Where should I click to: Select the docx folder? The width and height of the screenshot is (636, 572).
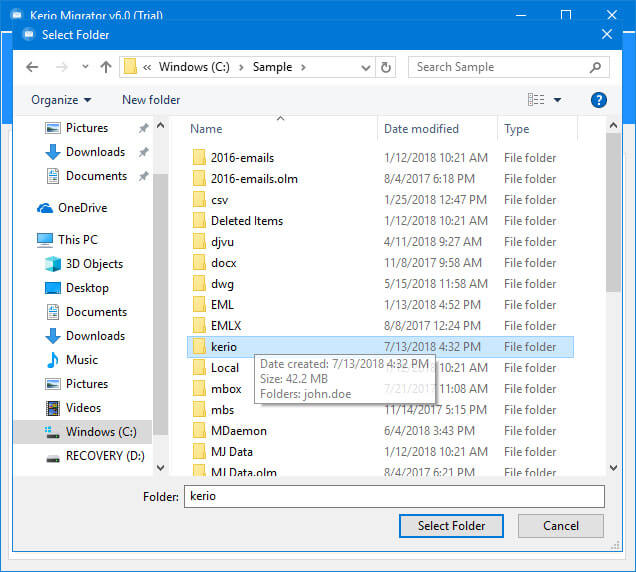223,263
